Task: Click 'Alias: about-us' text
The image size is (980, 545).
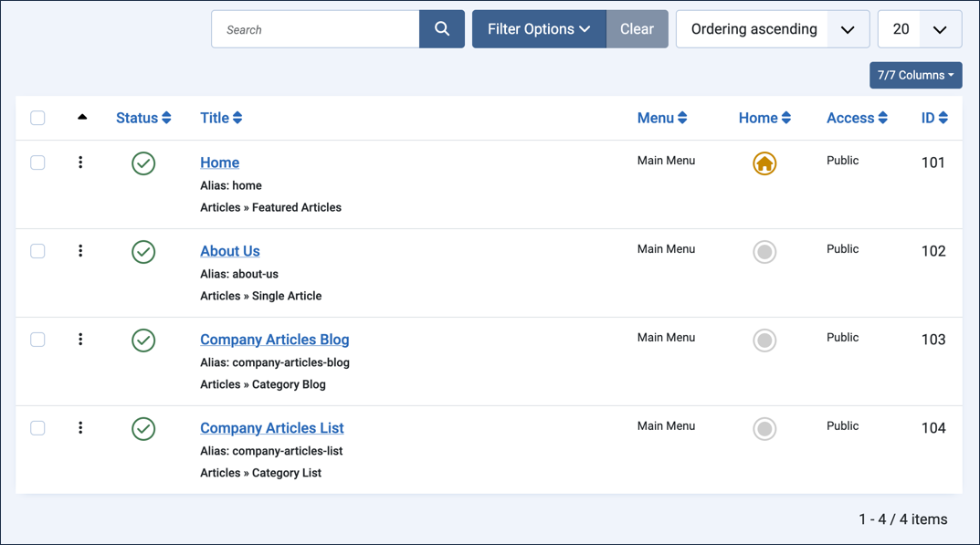Action: click(x=239, y=274)
